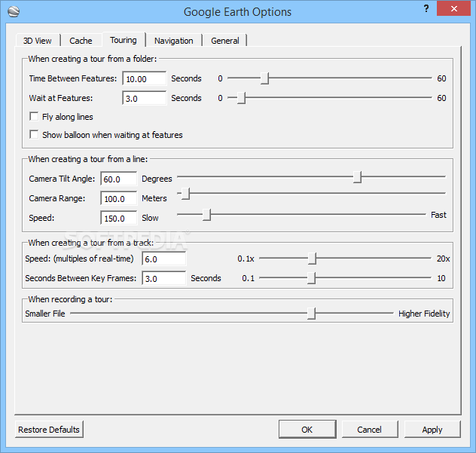Image resolution: width=476 pixels, height=453 pixels.
Task: Open the Cache tab
Action: [81, 41]
